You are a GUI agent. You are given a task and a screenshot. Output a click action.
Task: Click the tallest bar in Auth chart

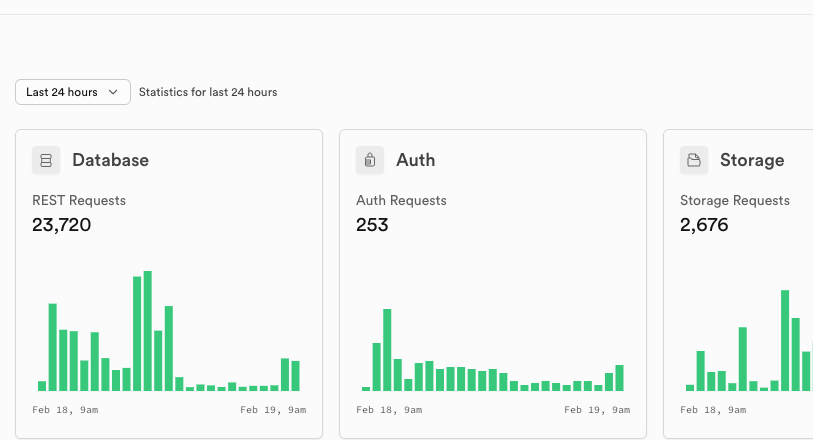[x=387, y=350]
